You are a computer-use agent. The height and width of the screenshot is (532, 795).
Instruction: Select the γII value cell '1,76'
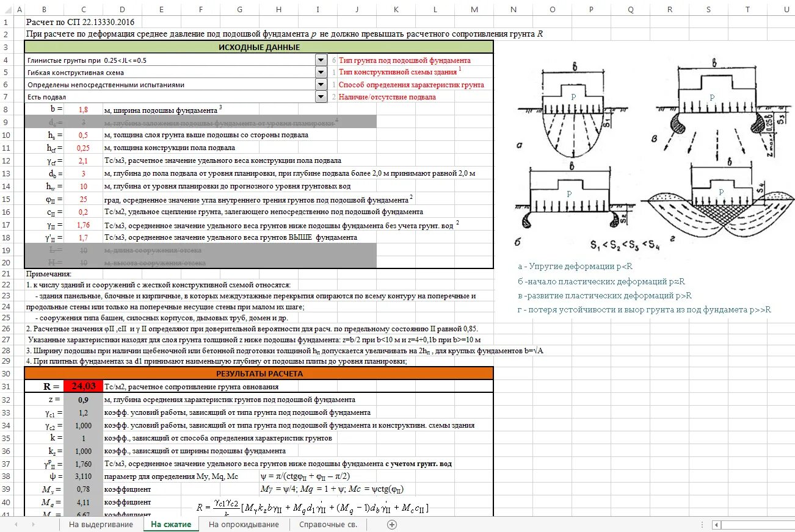pos(83,225)
